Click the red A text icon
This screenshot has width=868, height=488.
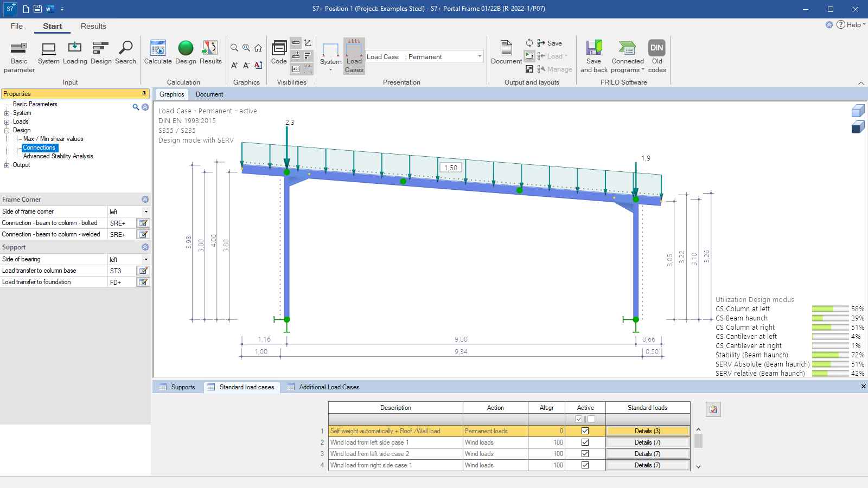click(x=258, y=65)
